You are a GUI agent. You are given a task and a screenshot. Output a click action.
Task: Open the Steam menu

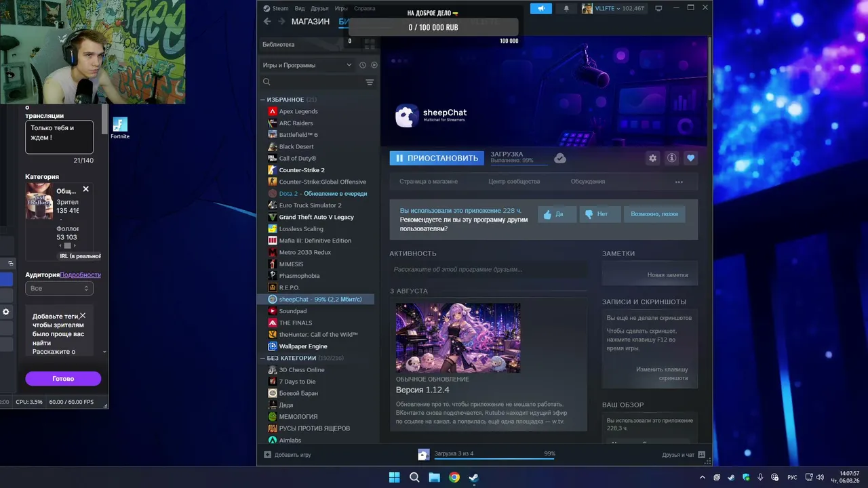point(280,8)
